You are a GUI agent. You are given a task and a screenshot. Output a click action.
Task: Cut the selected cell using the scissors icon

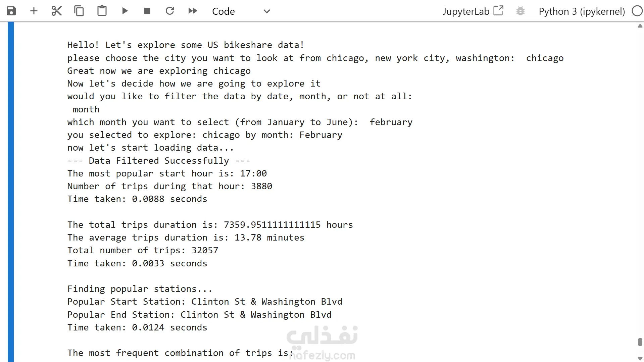point(56,11)
